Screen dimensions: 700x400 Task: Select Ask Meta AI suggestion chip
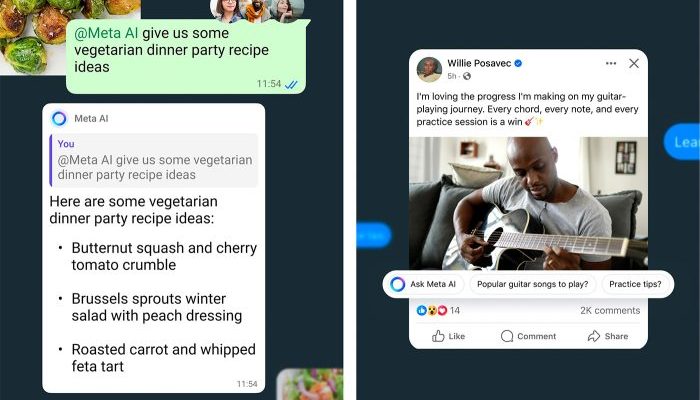423,284
